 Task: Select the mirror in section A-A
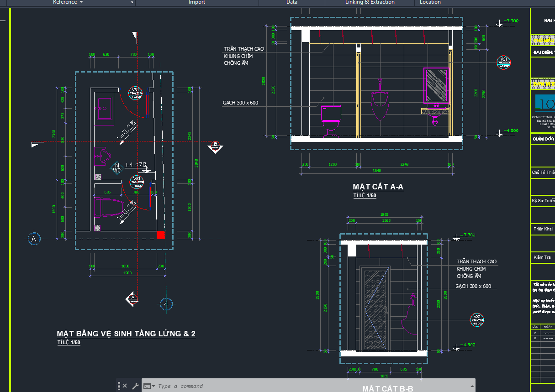437,86
